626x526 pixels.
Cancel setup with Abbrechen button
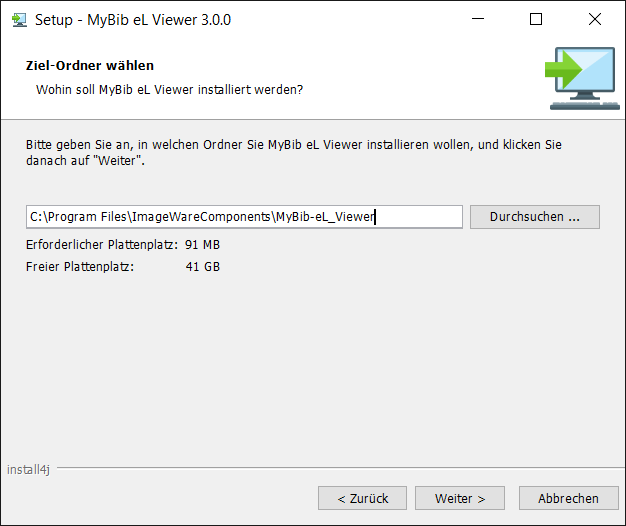(569, 498)
